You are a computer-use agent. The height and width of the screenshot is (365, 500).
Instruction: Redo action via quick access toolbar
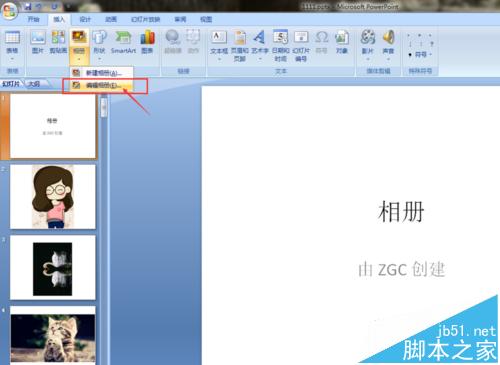[54, 6]
